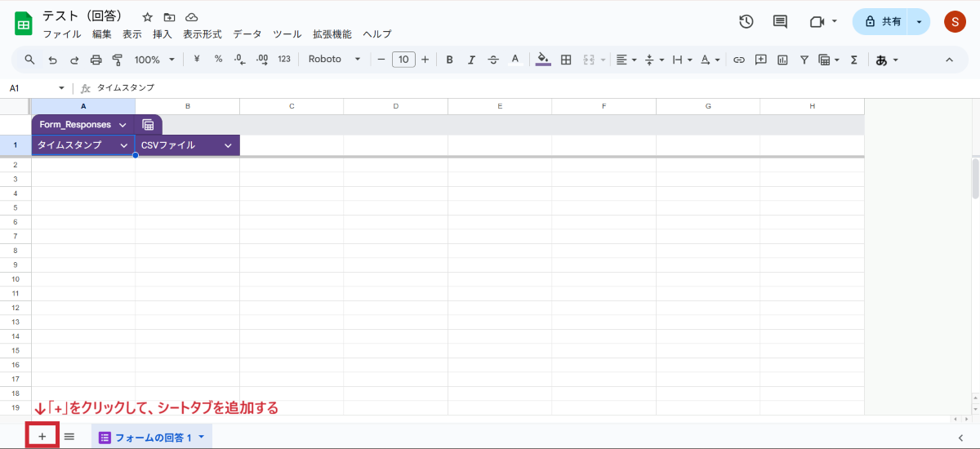Screen dimensions: 980x449
Task: Select the paint format tool
Action: (117, 60)
